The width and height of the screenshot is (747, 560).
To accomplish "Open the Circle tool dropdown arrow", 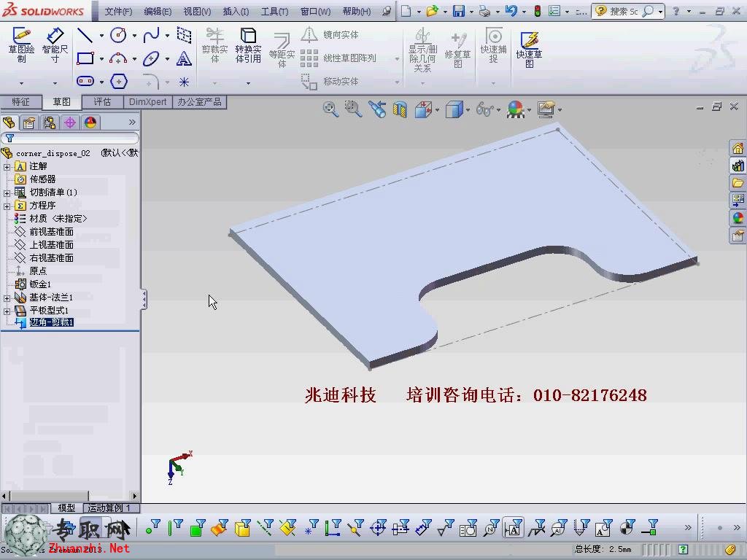I will (x=134, y=35).
